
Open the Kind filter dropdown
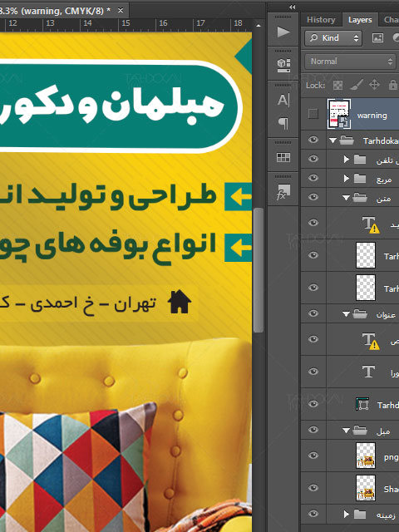tap(333, 38)
